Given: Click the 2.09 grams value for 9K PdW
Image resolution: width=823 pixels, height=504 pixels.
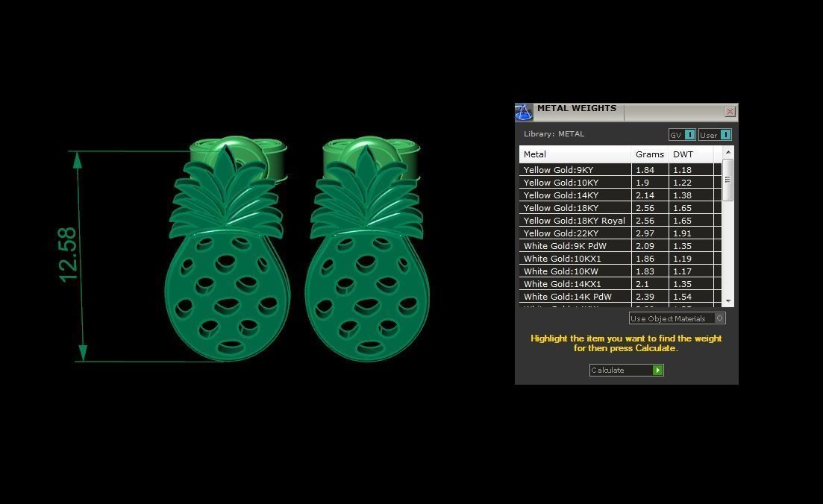Looking at the screenshot, I should pos(645,246).
